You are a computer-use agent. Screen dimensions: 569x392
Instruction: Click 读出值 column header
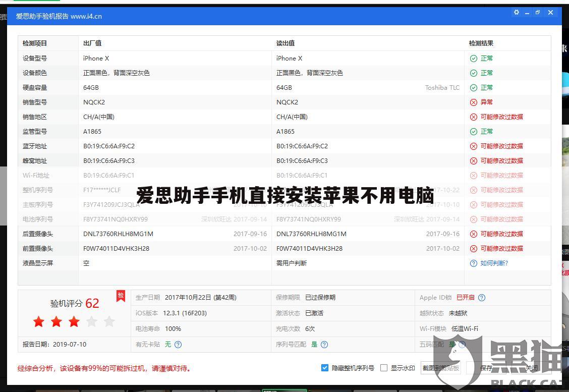pos(285,43)
